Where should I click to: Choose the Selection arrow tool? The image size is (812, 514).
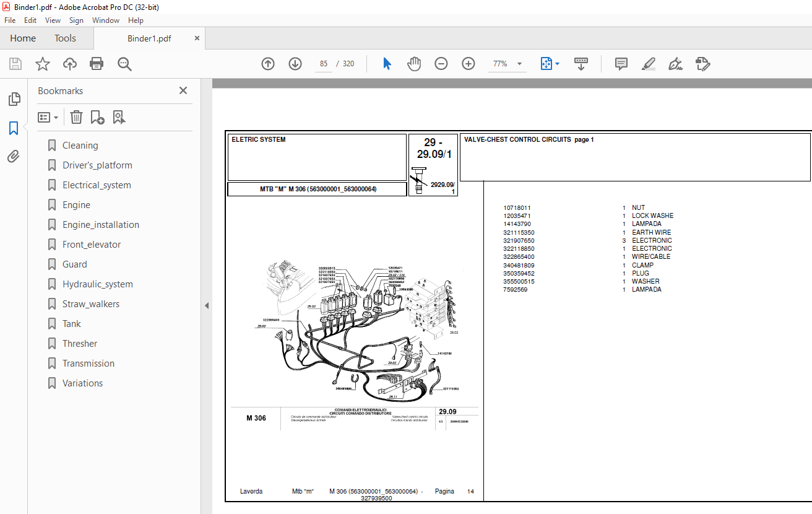pos(387,64)
